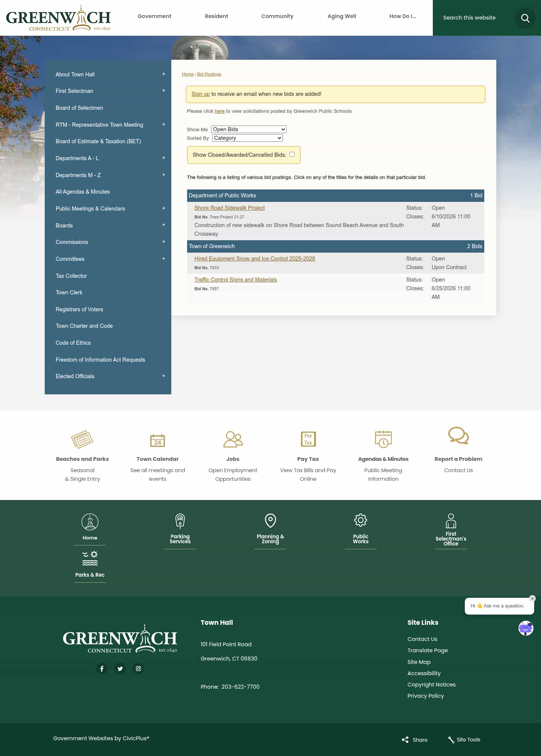Open the Beaches and Parks ticket icon

[x=82, y=439]
